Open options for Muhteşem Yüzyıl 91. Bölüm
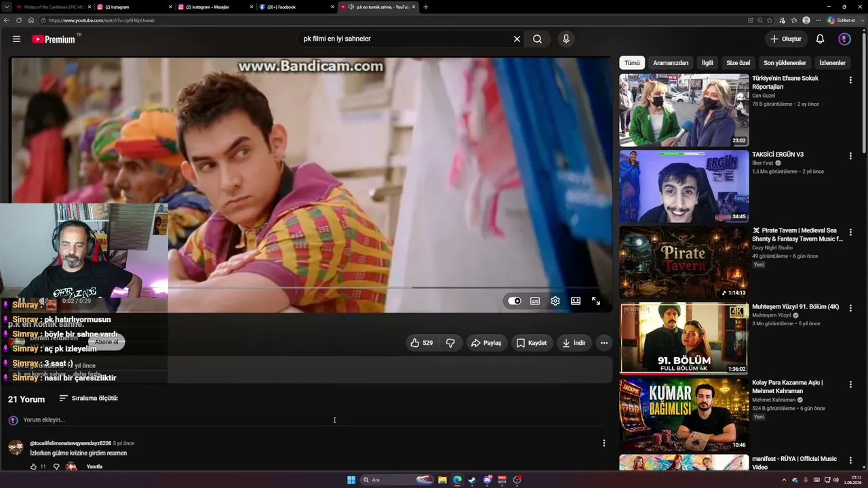This screenshot has width=868, height=488. (x=850, y=308)
